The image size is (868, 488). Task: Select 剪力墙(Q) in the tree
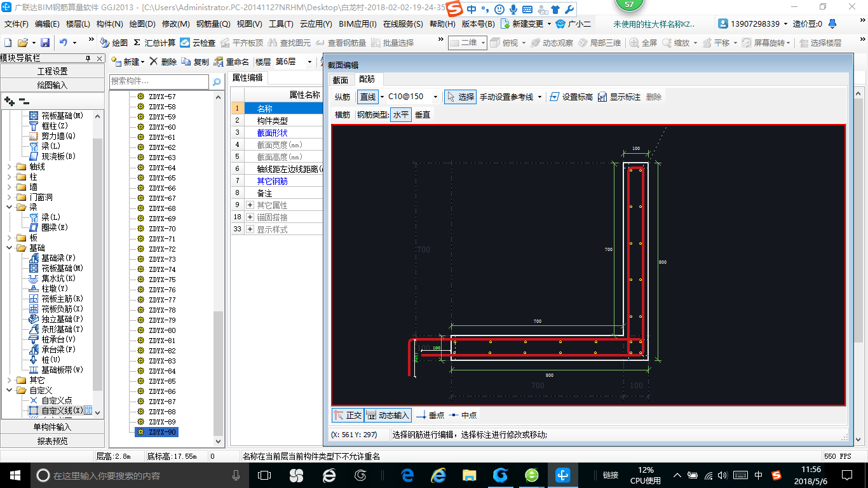(x=51, y=136)
